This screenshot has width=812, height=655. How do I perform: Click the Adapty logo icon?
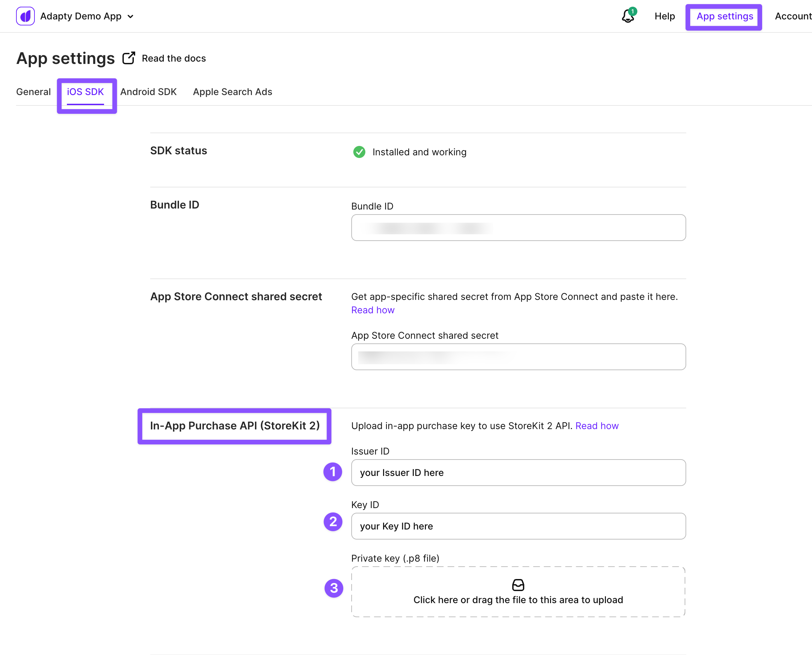pos(25,16)
